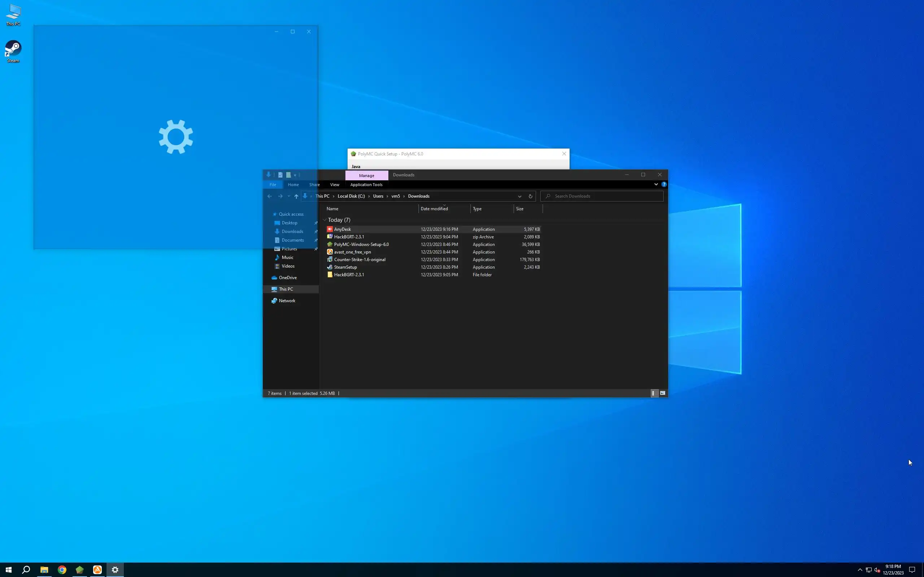Viewport: 924px width, 577px height.
Task: Sort by the Size column header
Action: click(520, 209)
